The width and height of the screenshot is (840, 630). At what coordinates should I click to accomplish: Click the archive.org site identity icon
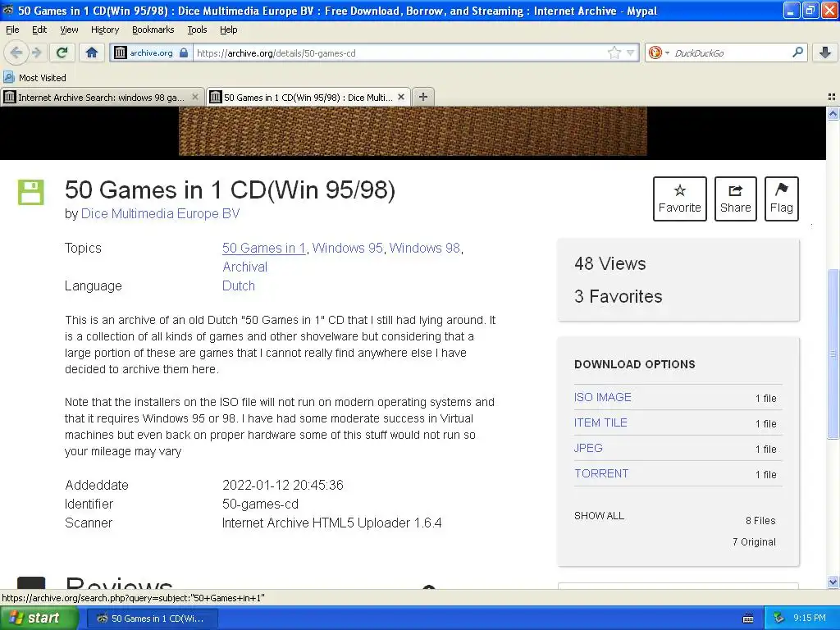(x=121, y=52)
